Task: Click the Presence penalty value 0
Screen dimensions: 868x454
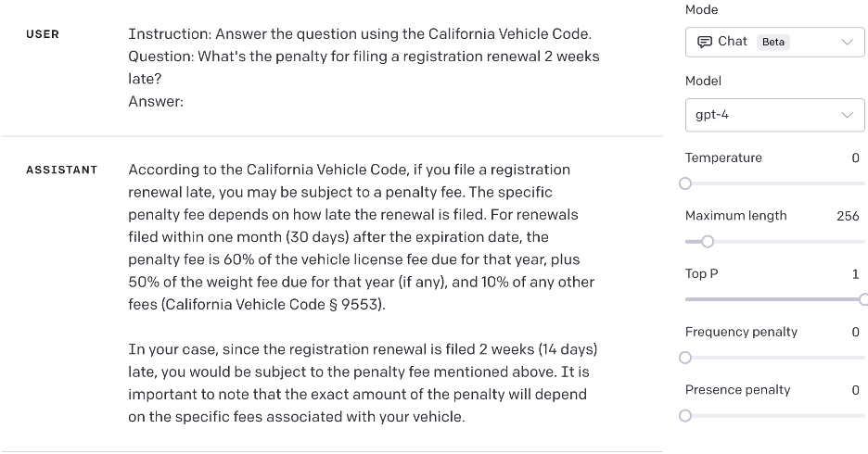Action: [x=855, y=390]
